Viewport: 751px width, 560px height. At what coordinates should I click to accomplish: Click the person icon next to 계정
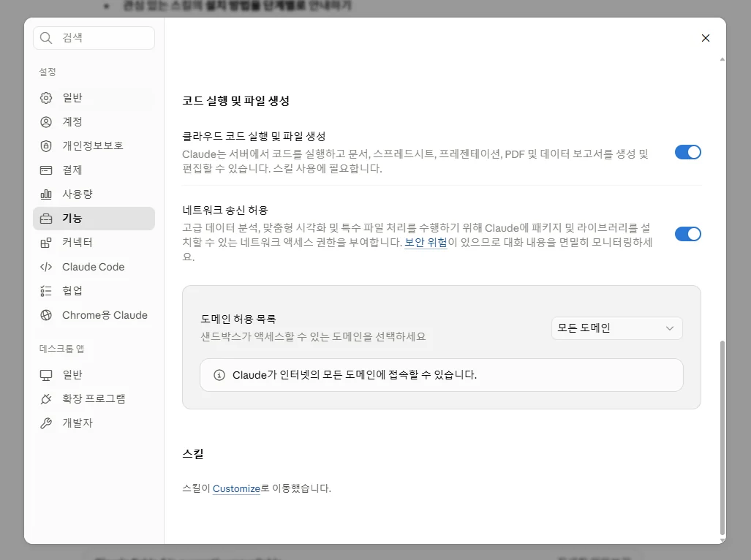coord(46,122)
